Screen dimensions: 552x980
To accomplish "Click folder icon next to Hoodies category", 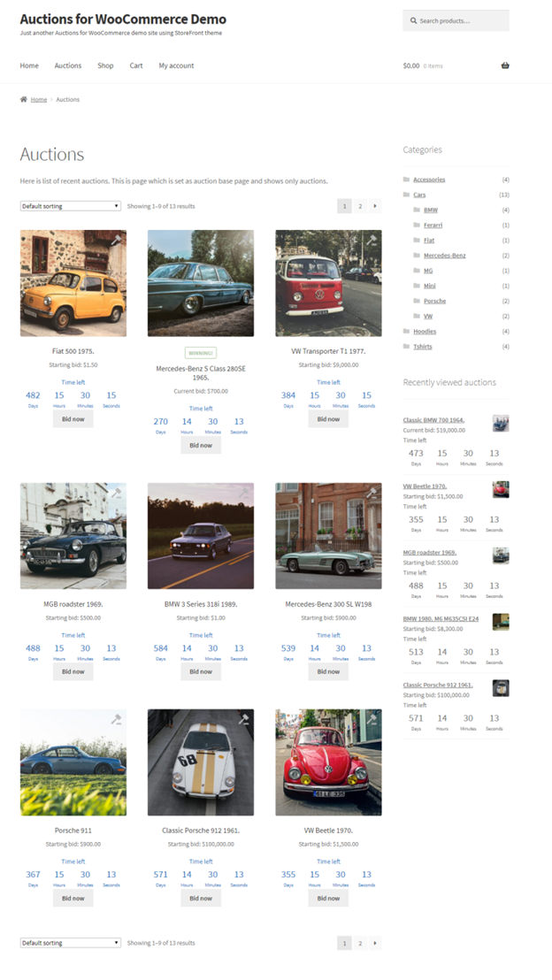I will [x=406, y=332].
